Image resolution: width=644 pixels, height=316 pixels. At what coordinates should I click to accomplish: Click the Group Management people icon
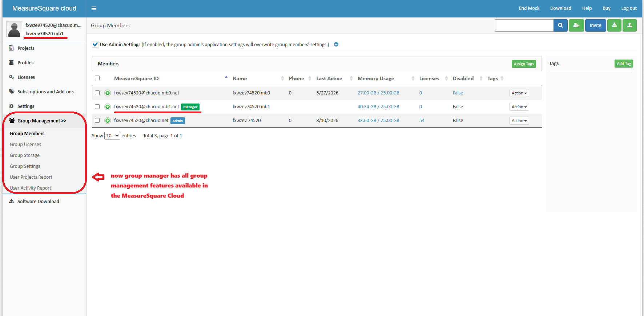click(x=12, y=121)
